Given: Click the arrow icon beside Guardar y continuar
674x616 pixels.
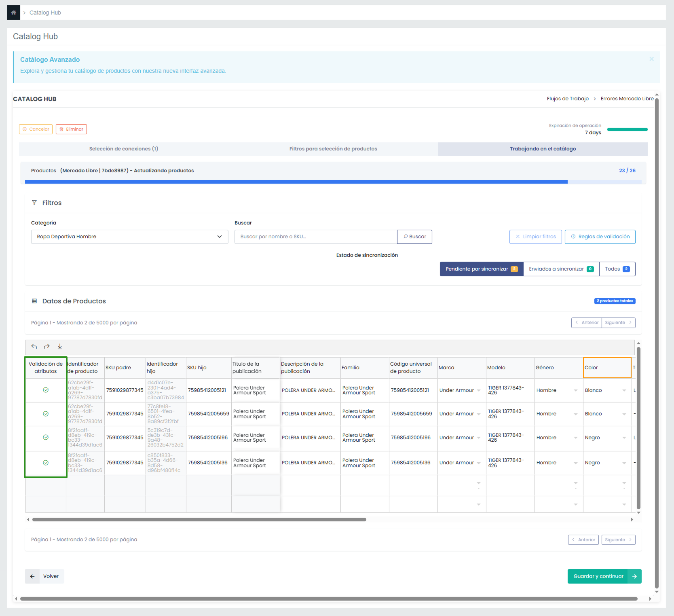Looking at the screenshot, I should pyautogui.click(x=634, y=576).
